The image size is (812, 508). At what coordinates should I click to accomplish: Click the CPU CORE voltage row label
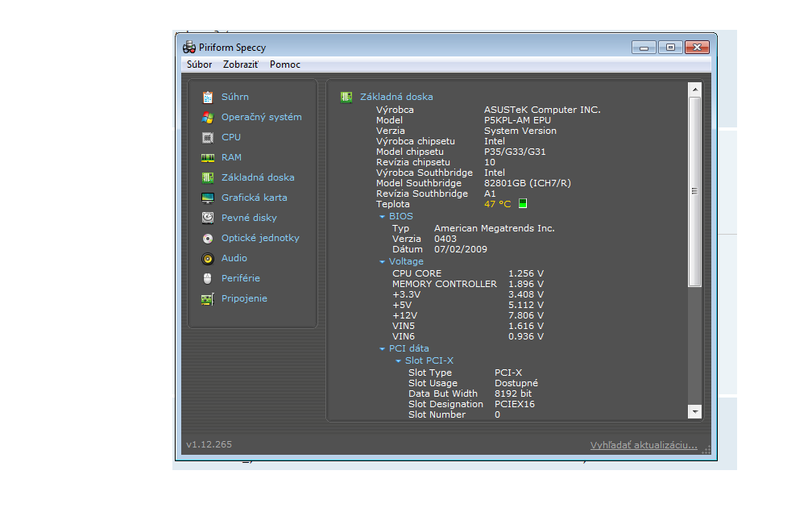(417, 273)
